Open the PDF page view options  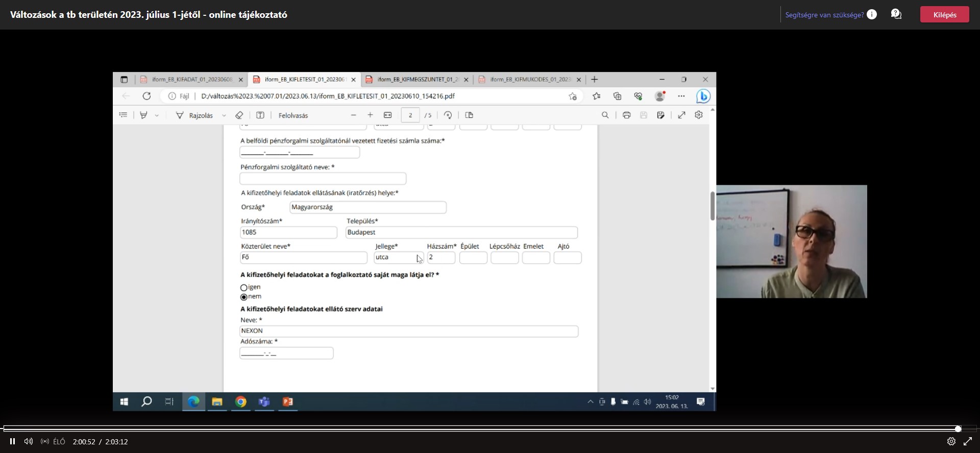click(x=469, y=115)
